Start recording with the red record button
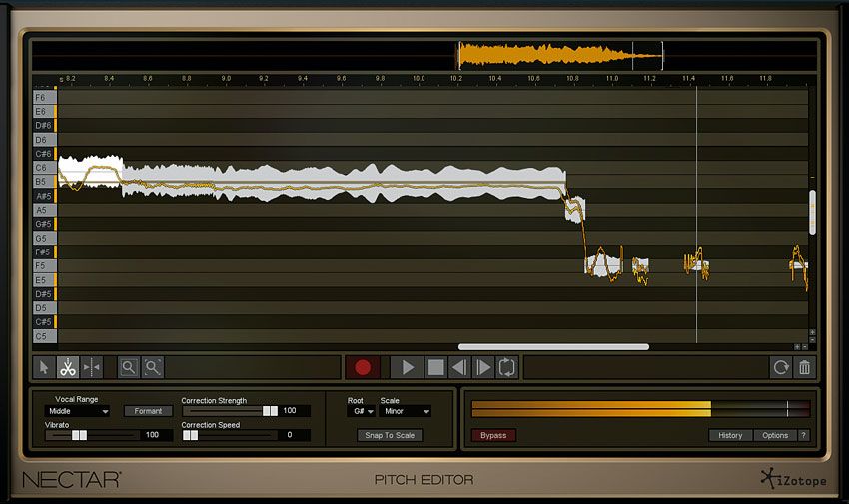The width and height of the screenshot is (849, 504). coord(363,367)
